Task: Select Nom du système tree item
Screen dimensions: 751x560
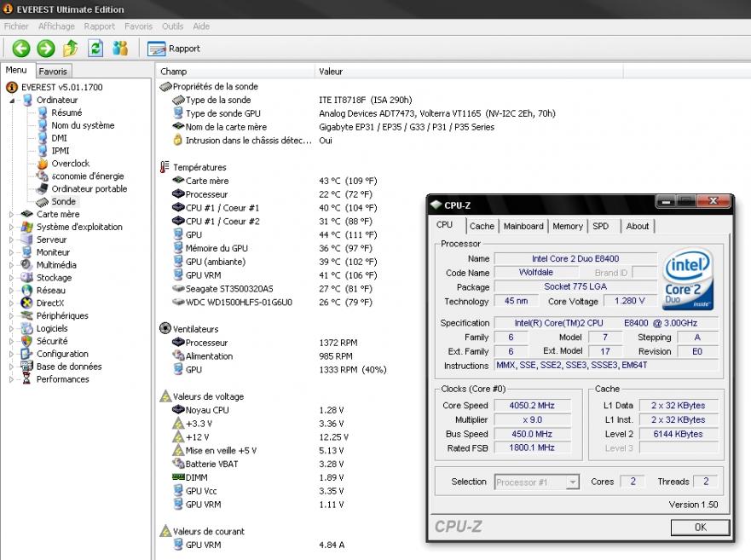Action: click(x=83, y=125)
